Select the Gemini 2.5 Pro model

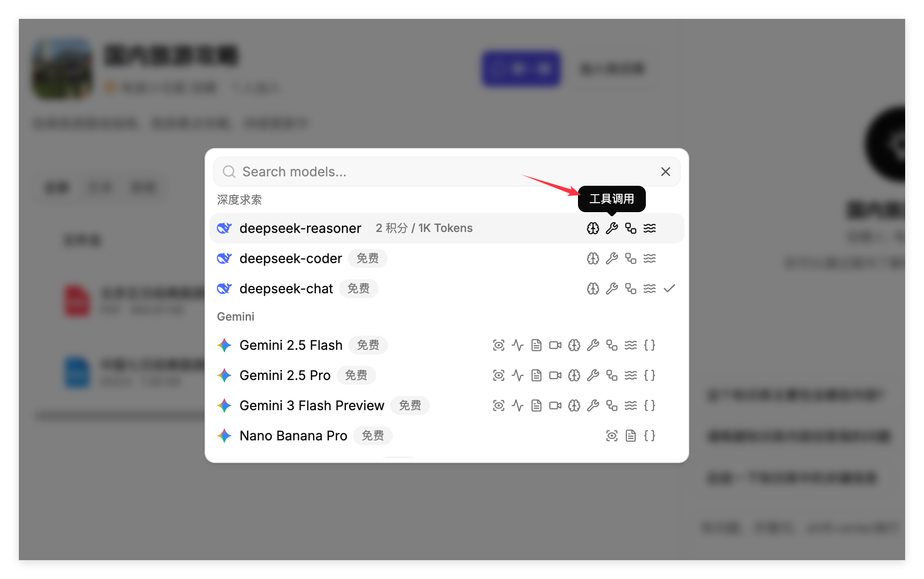[446, 375]
